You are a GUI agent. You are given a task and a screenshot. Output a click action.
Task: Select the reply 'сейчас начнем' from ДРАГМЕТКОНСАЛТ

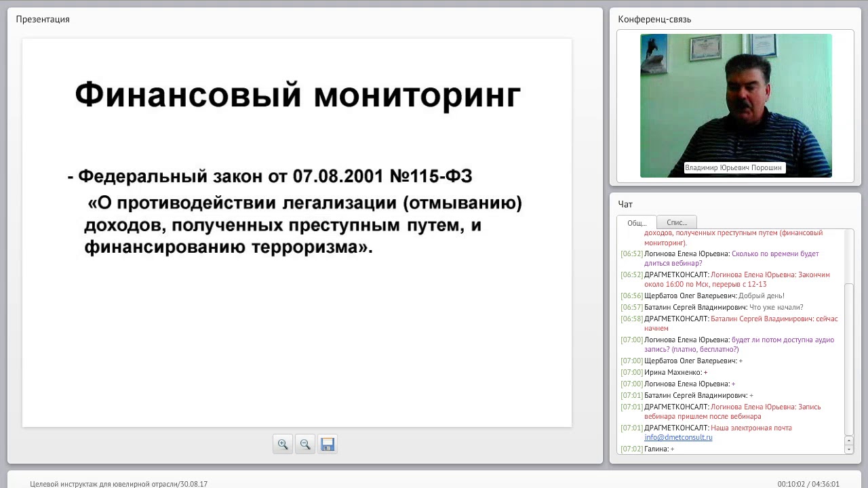[x=741, y=323]
